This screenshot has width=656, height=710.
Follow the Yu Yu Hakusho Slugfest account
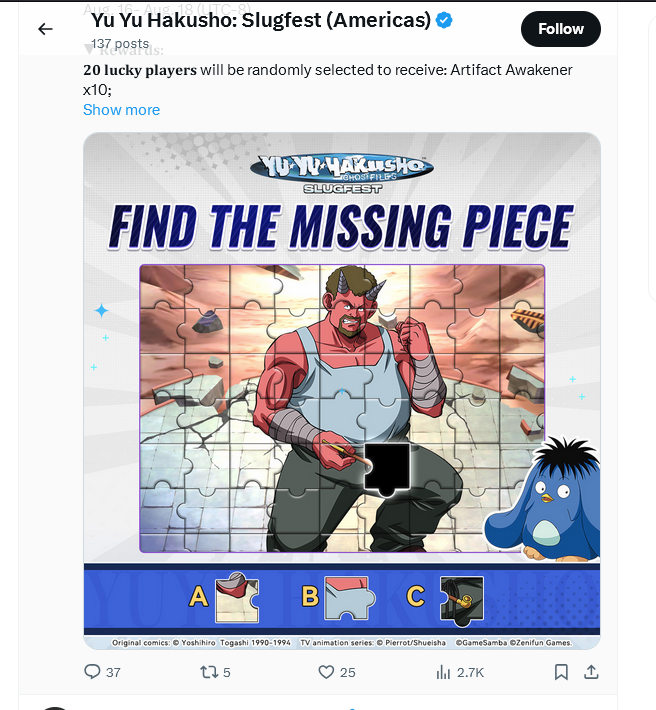pos(561,29)
